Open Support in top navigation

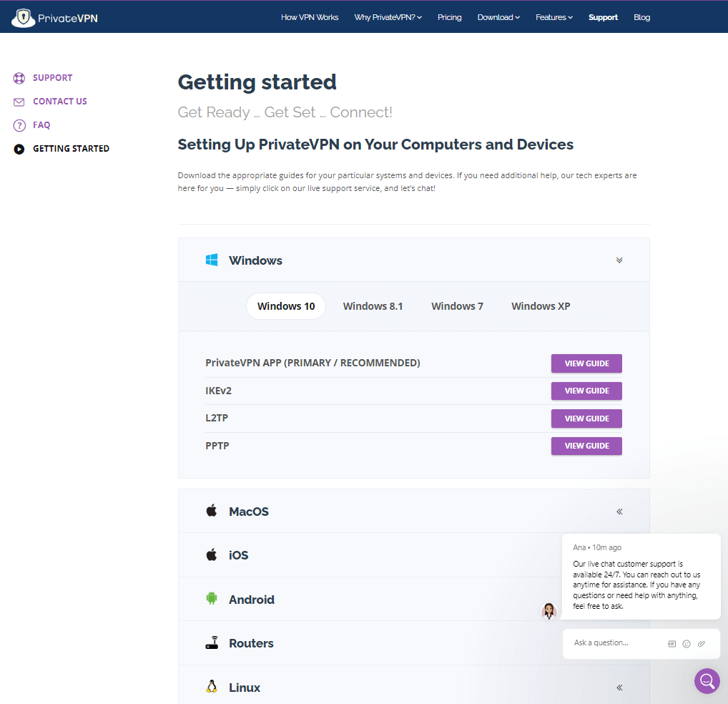[603, 17]
